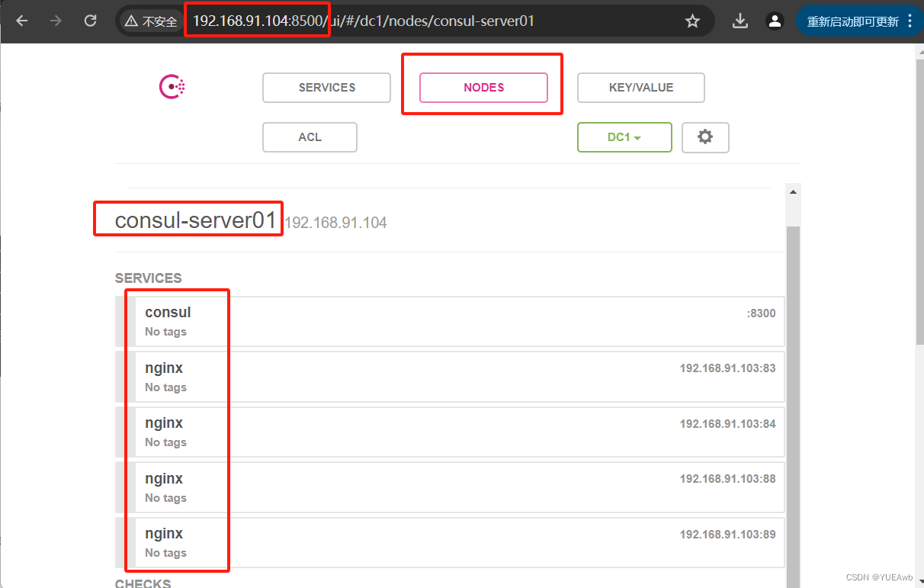Switch to the NODES tab
This screenshot has height=588, width=924.
pos(483,88)
